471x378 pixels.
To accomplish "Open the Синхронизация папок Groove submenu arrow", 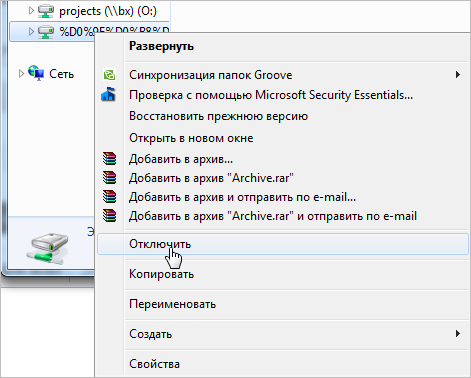I will click(x=458, y=75).
